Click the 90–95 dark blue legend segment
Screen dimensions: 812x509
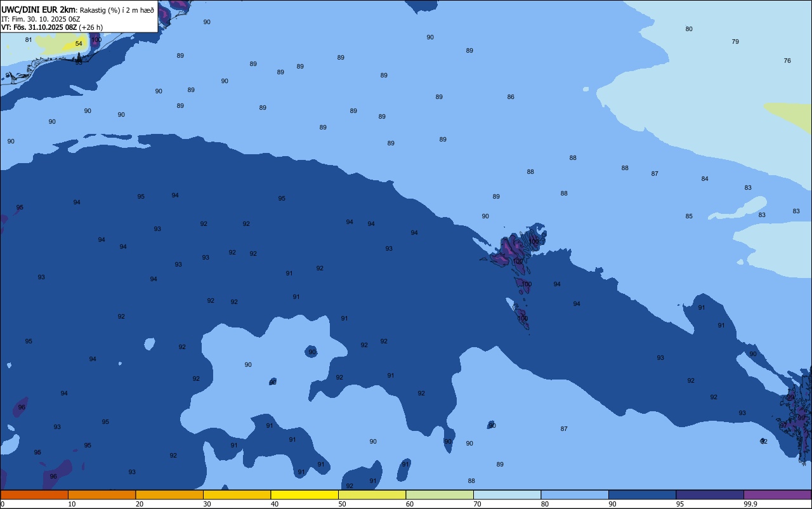(642, 494)
